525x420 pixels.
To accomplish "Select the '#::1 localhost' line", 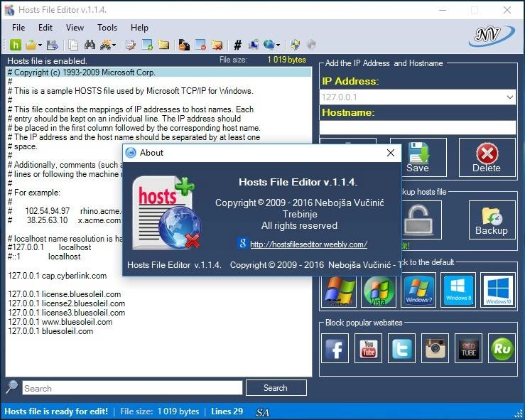I will (44, 257).
